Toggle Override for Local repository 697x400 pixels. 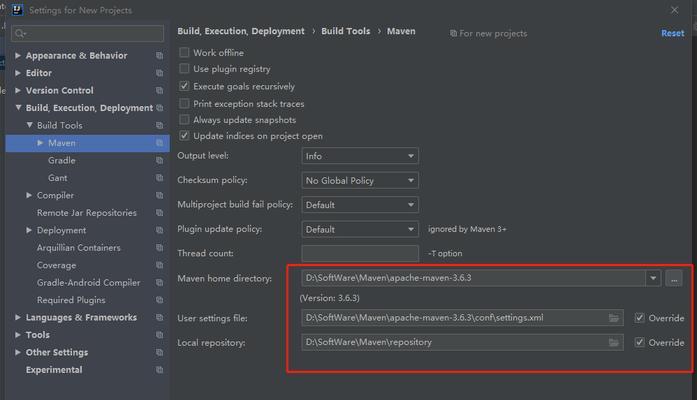coord(639,342)
